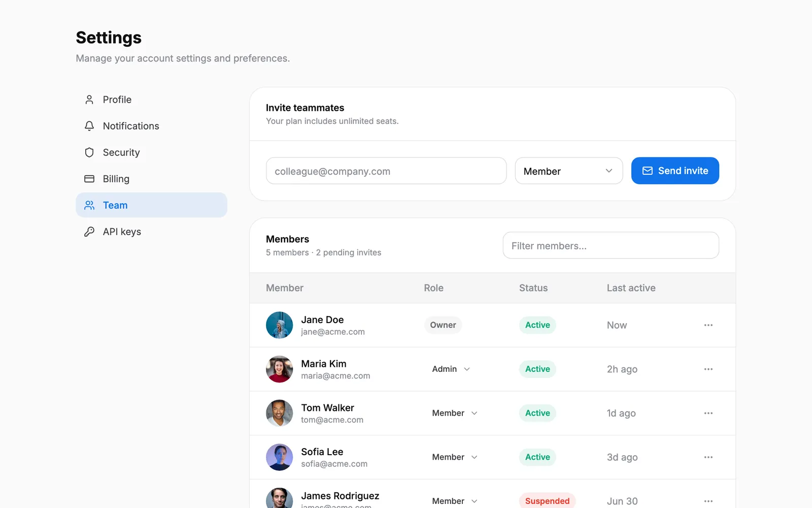Open more options for Sofia Lee row
This screenshot has width=812, height=508.
point(708,457)
